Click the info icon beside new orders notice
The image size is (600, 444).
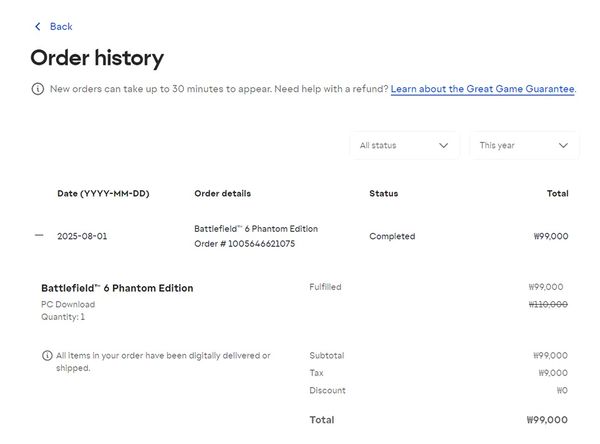pos(38,89)
